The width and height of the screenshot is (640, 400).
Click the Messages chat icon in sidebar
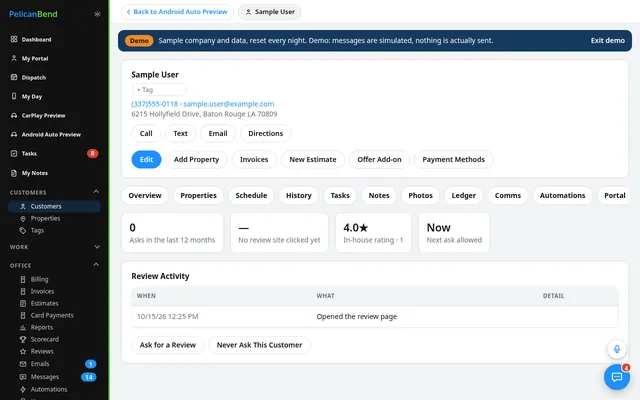[23, 377]
